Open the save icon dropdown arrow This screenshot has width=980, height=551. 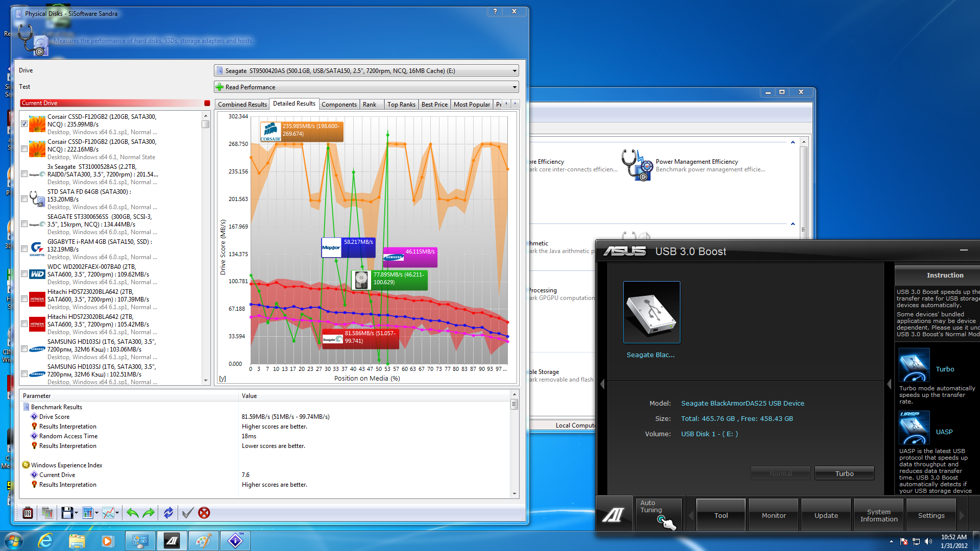click(x=77, y=513)
